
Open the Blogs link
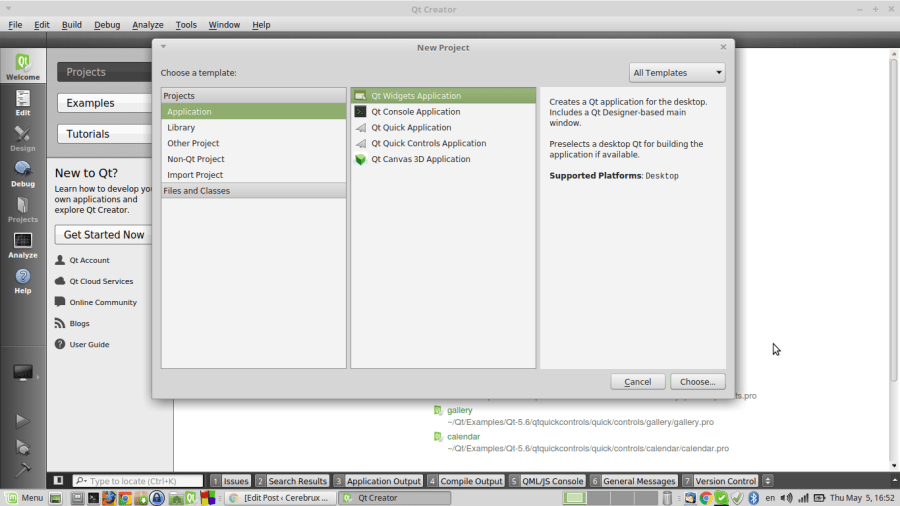tap(79, 324)
